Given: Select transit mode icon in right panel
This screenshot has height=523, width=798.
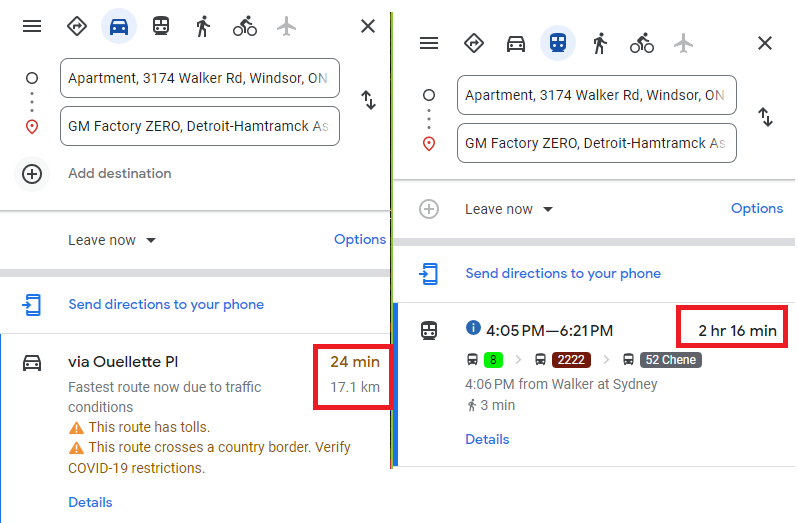Looking at the screenshot, I should click(x=558, y=43).
